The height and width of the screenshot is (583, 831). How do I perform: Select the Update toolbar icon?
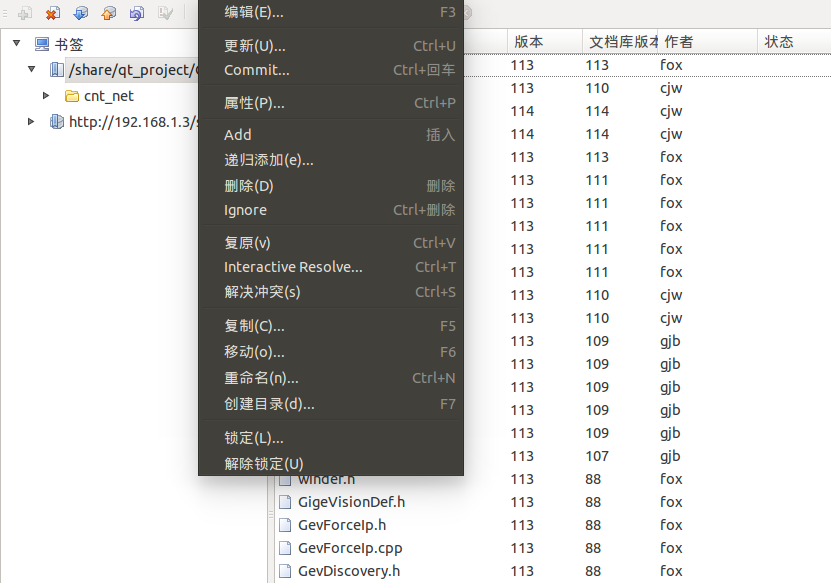click(81, 14)
